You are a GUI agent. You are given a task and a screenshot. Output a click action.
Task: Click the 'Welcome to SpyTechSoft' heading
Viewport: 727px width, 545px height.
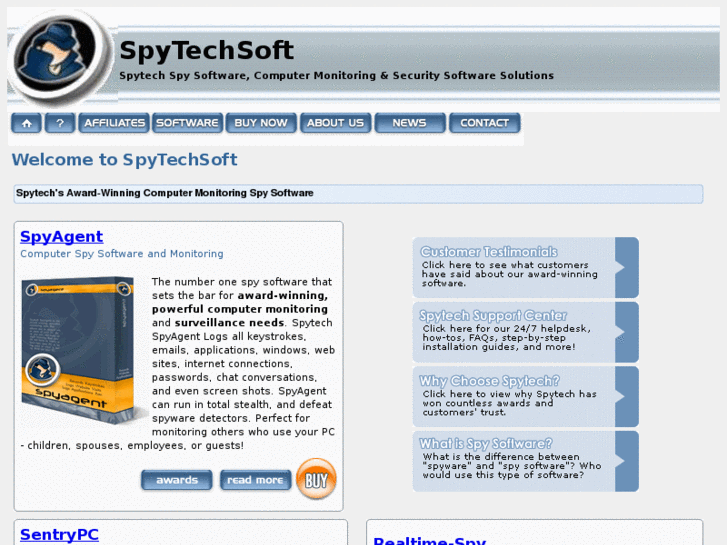pyautogui.click(x=124, y=160)
